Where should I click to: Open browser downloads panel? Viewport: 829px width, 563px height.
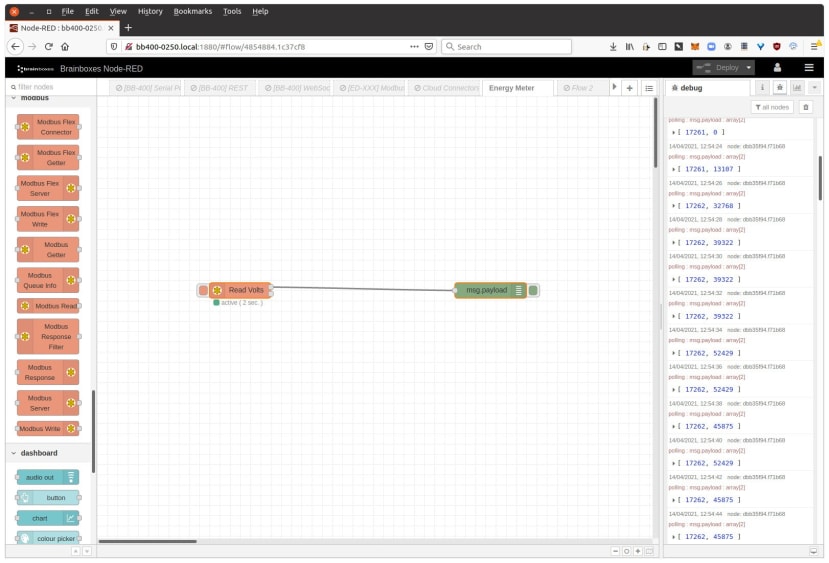click(x=613, y=47)
